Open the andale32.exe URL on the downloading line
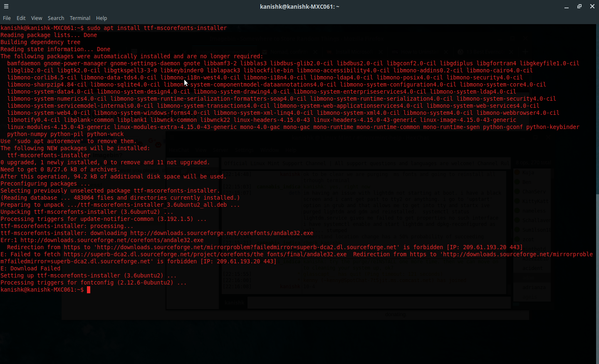Viewport: 599px width, 364px height. coord(222,233)
